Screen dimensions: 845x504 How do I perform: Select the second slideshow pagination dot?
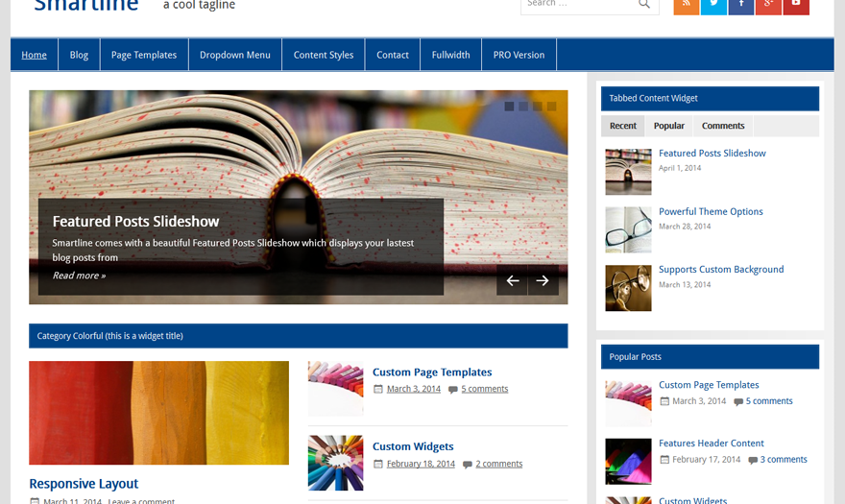(x=523, y=107)
